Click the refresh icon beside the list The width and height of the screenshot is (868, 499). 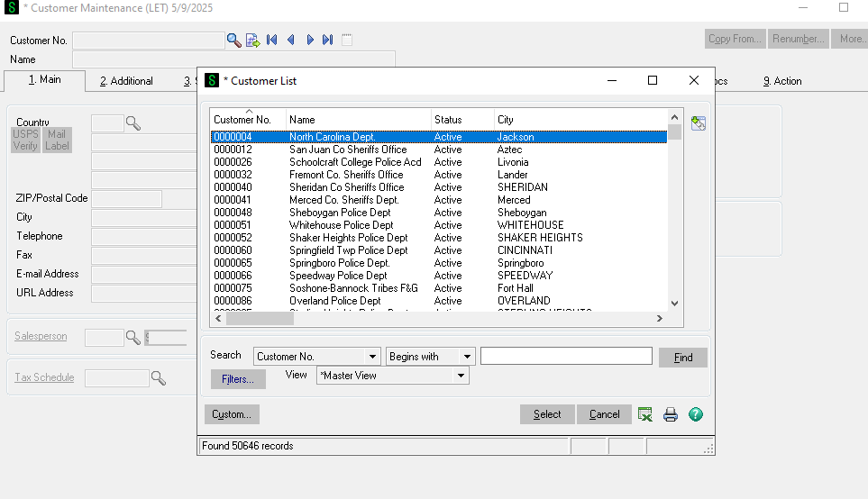pyautogui.click(x=698, y=123)
